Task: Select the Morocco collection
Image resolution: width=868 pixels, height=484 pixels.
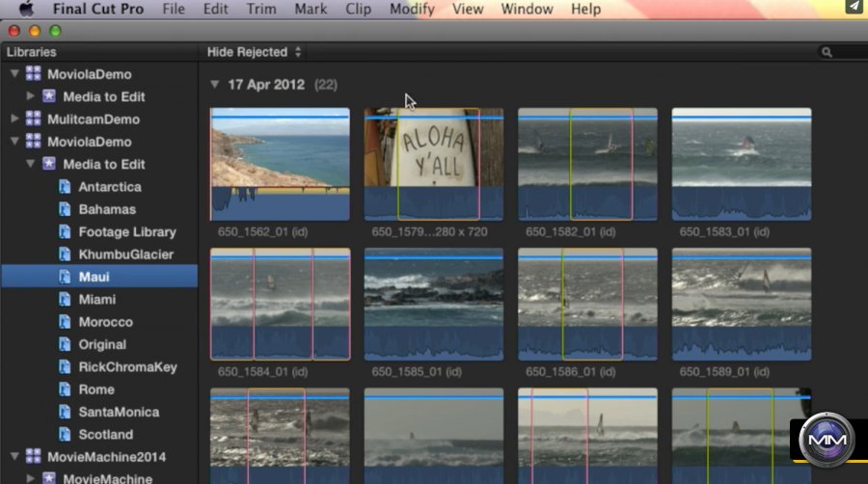Action: (x=105, y=321)
